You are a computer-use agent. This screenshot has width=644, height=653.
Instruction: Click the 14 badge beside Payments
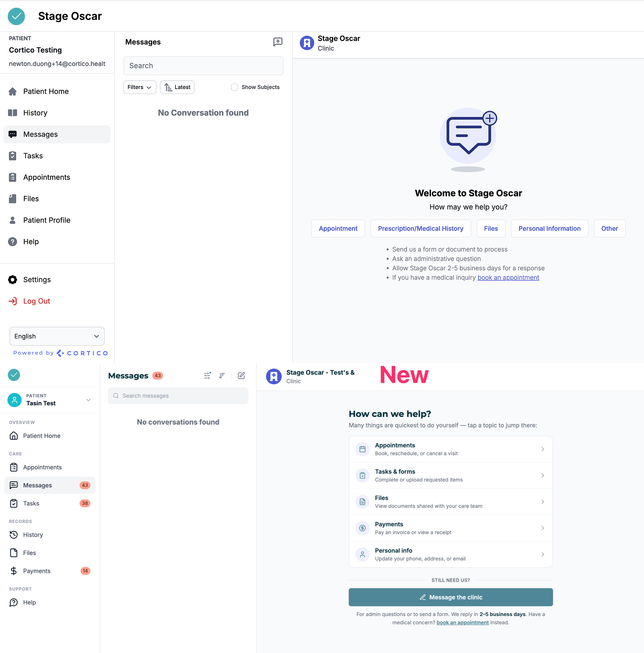(85, 571)
